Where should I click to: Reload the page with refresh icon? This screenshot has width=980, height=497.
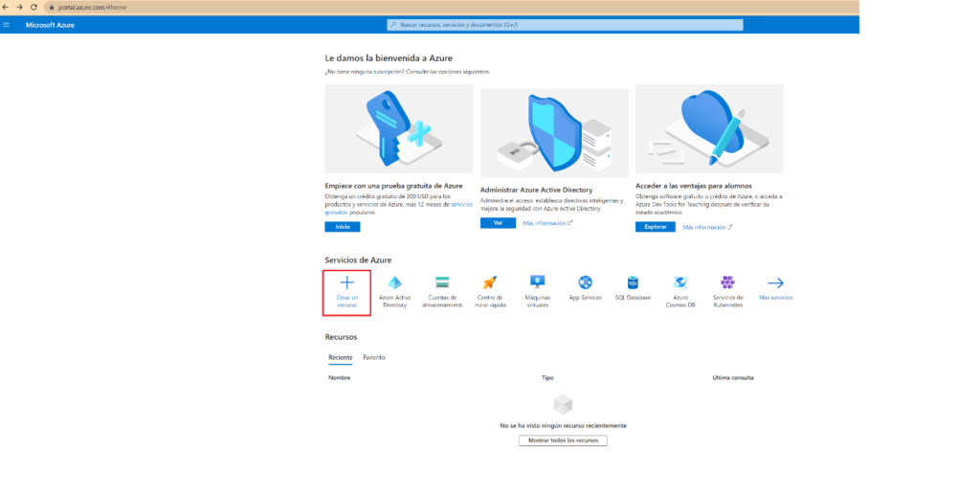point(33,7)
